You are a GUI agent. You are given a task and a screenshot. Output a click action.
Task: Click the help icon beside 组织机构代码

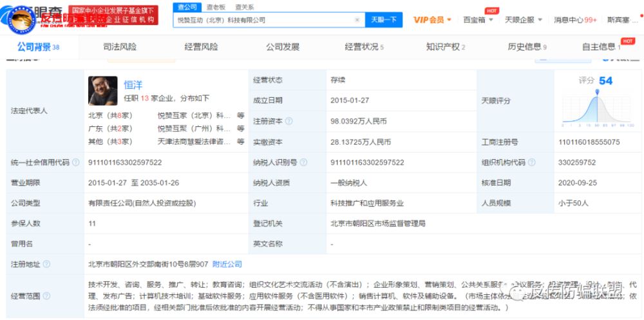point(532,163)
